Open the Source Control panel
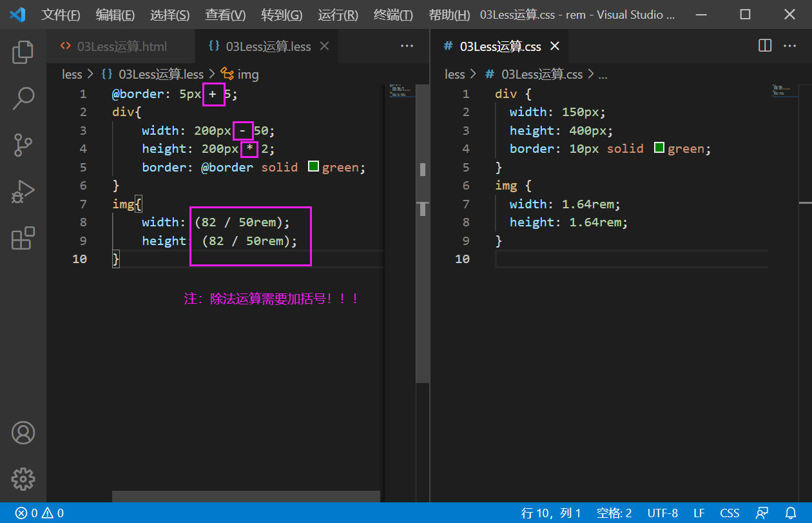The height and width of the screenshot is (523, 812). [23, 145]
